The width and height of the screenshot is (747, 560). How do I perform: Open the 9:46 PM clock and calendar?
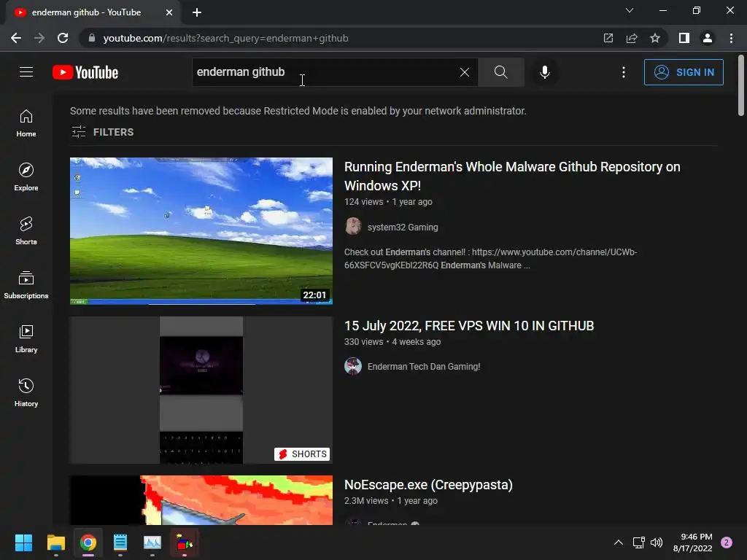tap(692, 542)
